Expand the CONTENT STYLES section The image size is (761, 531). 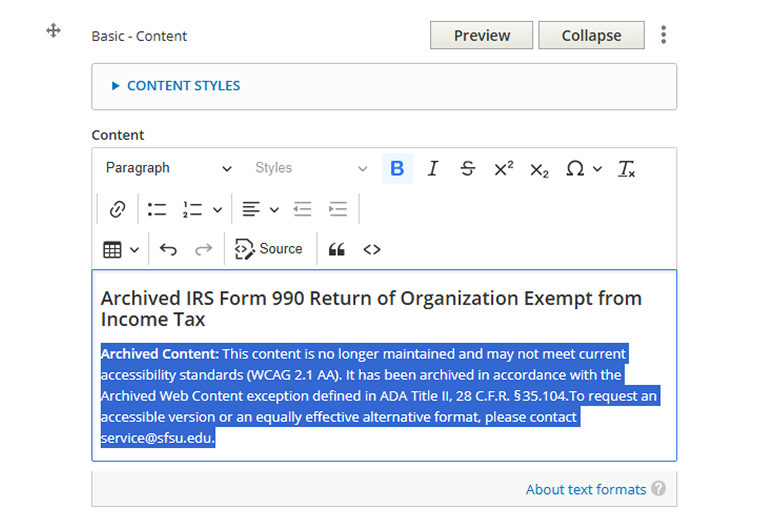(x=183, y=86)
